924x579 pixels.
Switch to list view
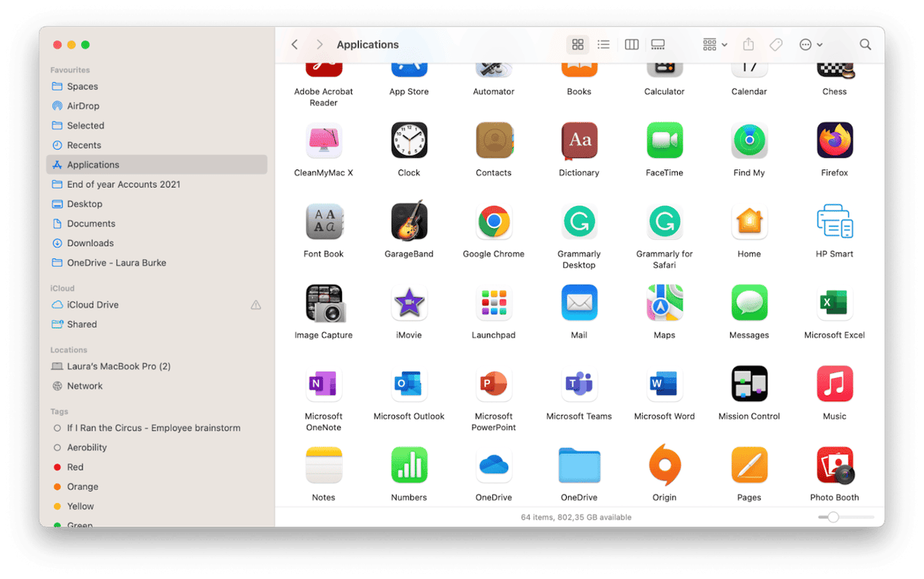pos(603,44)
